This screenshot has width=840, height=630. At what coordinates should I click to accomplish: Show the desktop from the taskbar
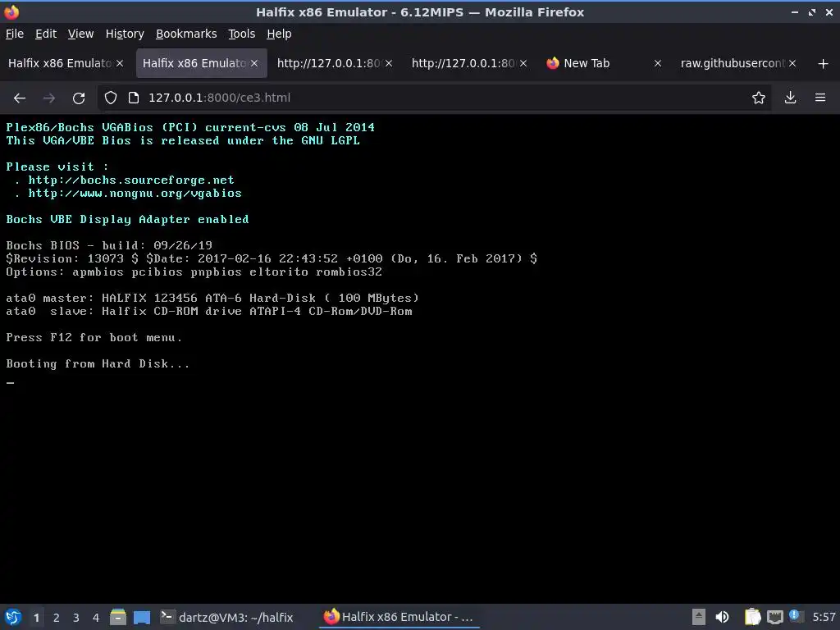point(141,617)
